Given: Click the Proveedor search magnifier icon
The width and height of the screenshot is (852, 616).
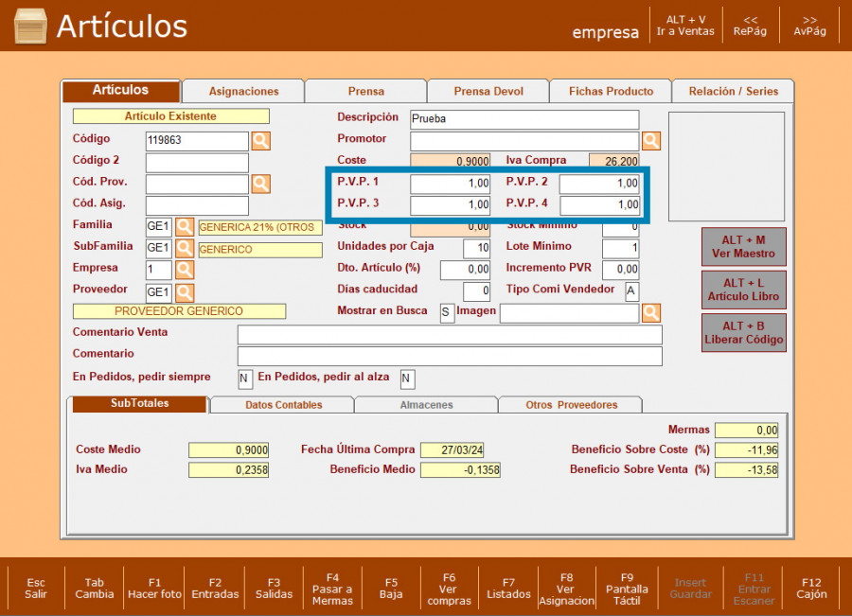Looking at the screenshot, I should click(185, 292).
